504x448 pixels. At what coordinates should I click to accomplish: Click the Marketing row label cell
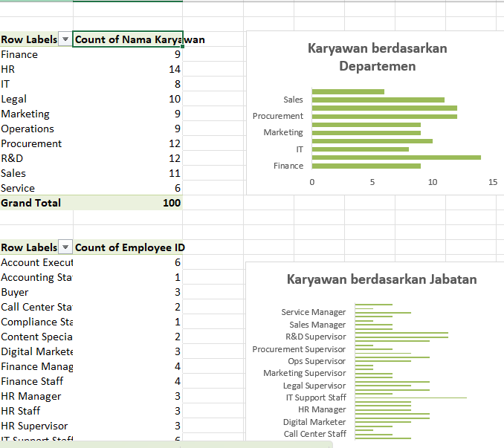tap(25, 114)
